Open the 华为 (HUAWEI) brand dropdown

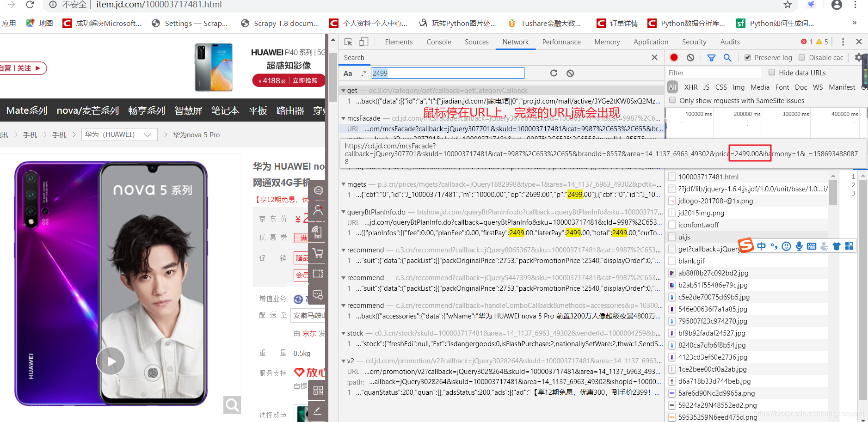[119, 135]
